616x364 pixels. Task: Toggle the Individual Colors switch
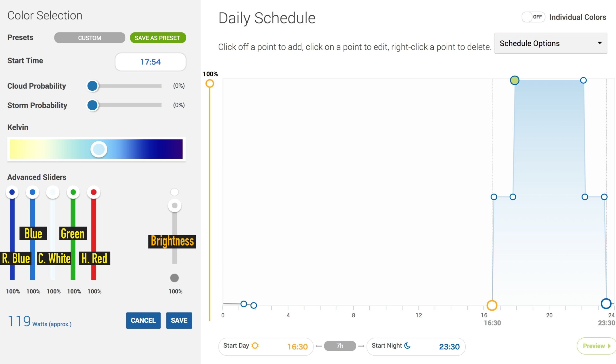533,17
